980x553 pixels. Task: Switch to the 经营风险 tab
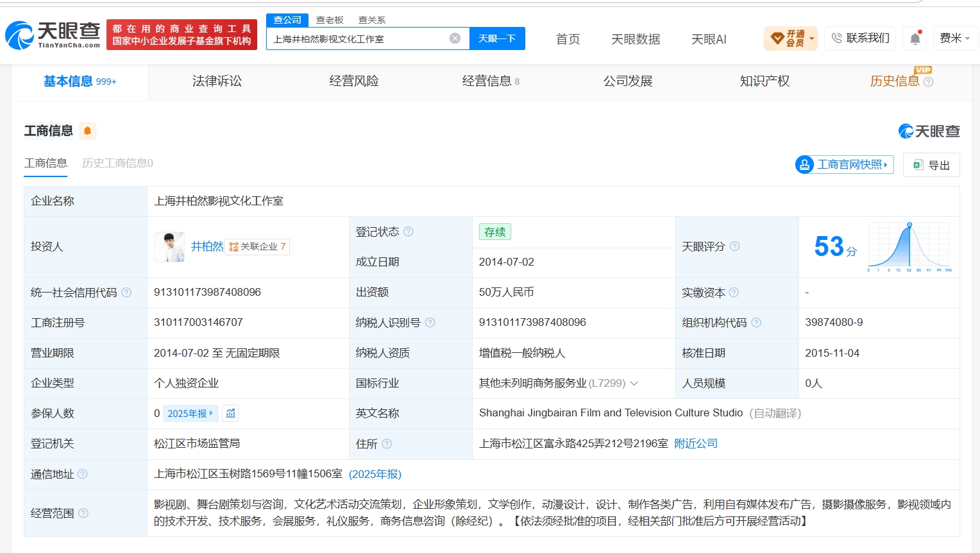click(354, 81)
